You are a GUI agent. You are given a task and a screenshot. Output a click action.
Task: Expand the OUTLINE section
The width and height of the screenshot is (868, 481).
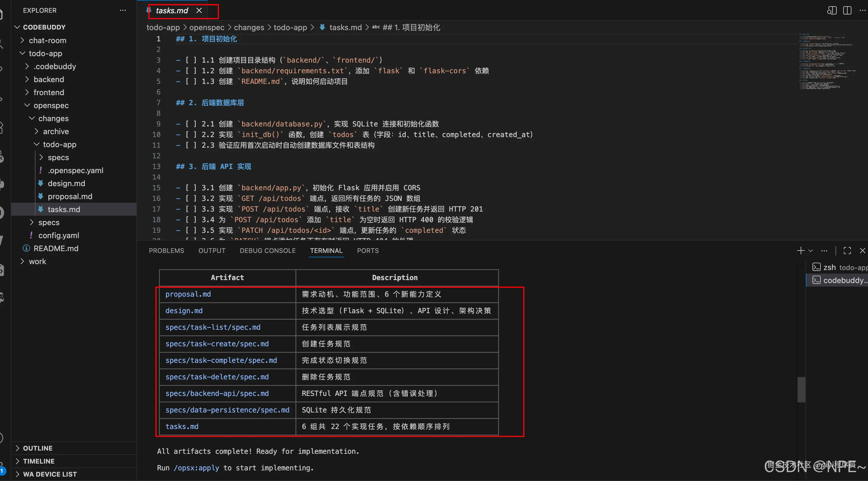tap(38, 448)
